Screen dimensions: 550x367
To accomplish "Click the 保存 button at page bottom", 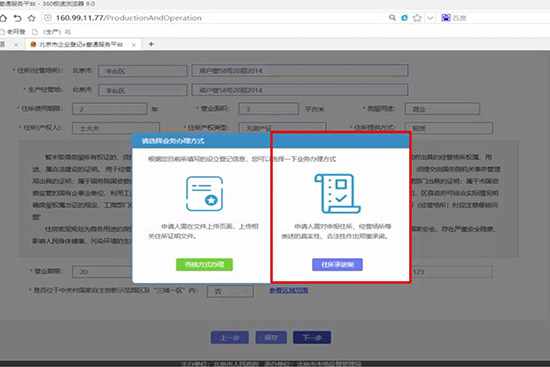I will click(271, 338).
